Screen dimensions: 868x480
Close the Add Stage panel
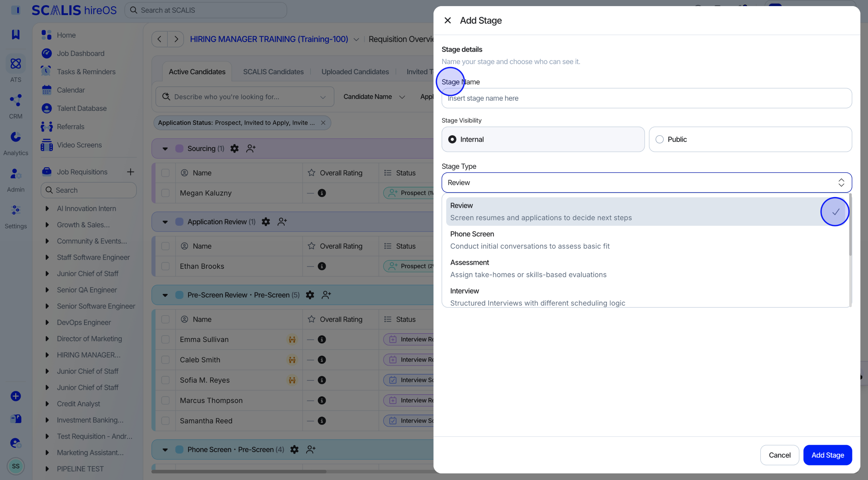[x=448, y=20]
